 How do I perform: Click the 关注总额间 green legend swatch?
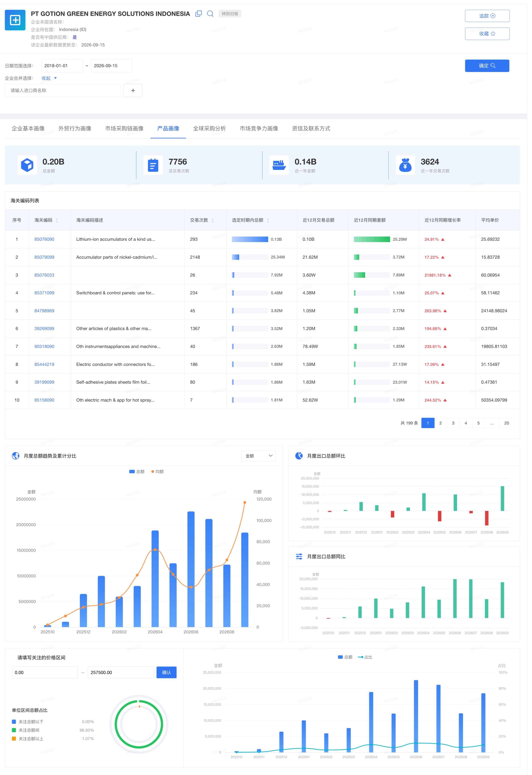click(x=14, y=730)
